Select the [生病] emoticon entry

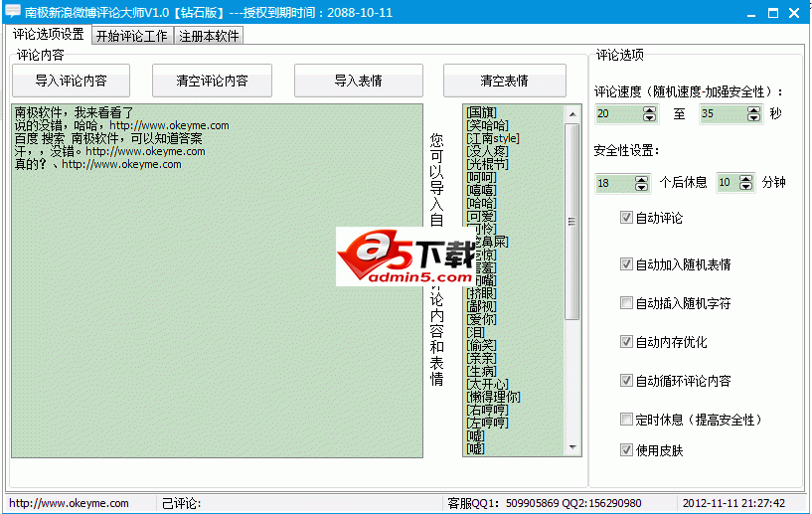481,372
